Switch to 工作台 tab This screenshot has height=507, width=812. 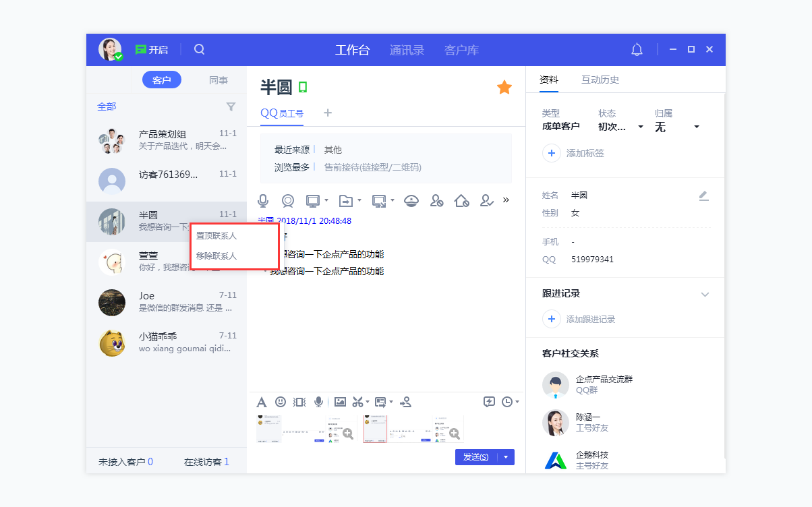(353, 50)
